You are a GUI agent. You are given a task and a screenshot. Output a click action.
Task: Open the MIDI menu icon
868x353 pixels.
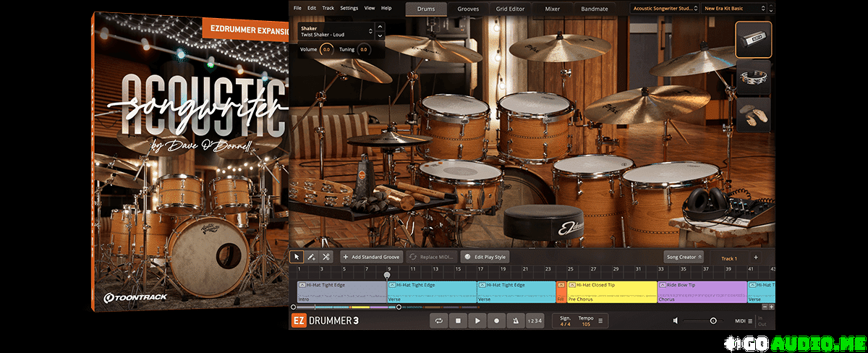click(x=750, y=320)
